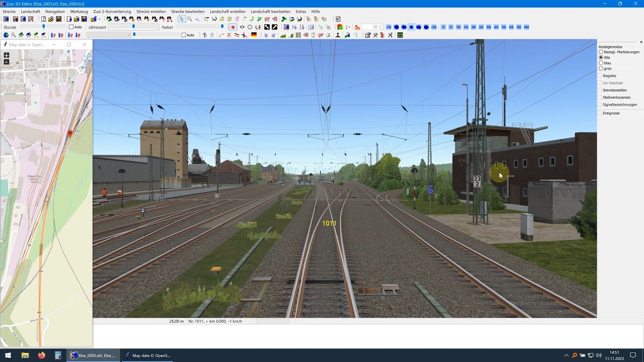
Task: Adjust the Jahreszeit slider
Action: point(133,27)
